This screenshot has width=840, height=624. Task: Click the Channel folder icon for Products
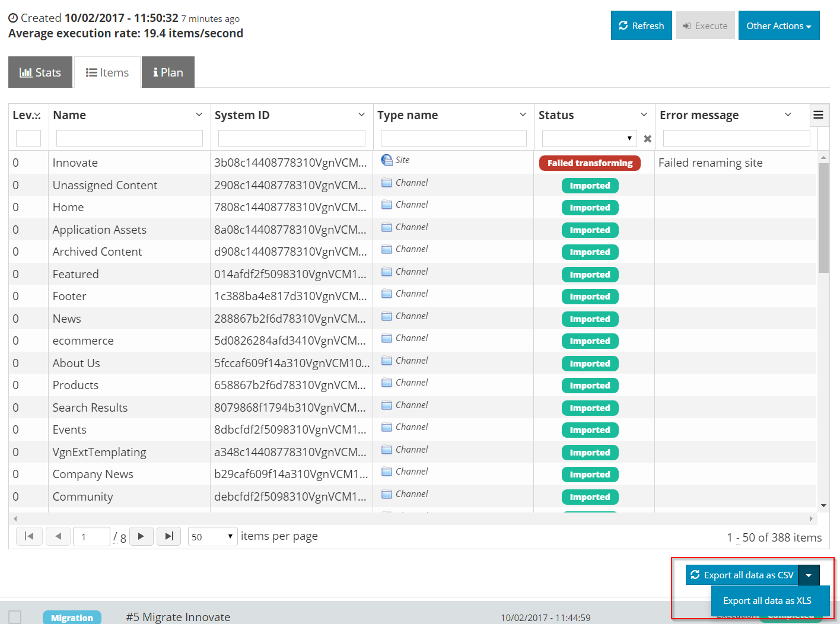(387, 383)
